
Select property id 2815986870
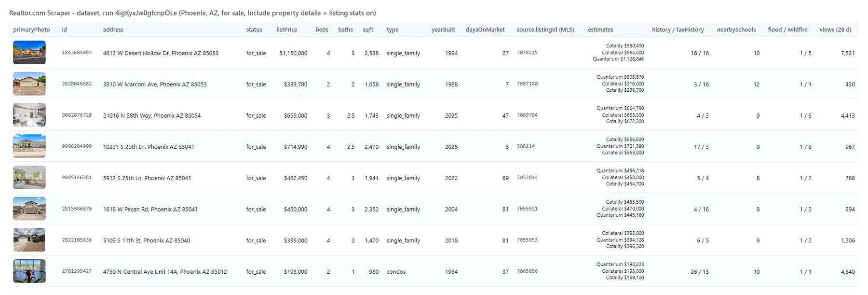coord(77,209)
